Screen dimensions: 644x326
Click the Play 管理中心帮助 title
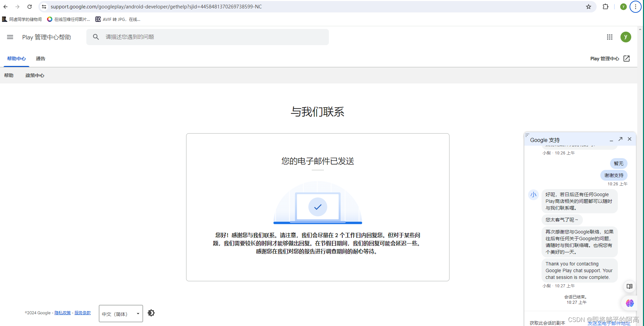point(47,37)
